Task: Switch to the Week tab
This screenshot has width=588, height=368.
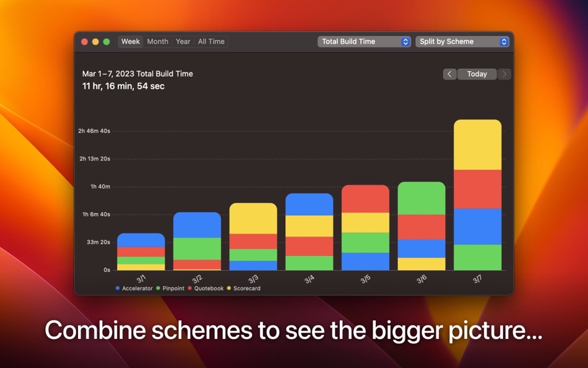Action: coord(131,42)
